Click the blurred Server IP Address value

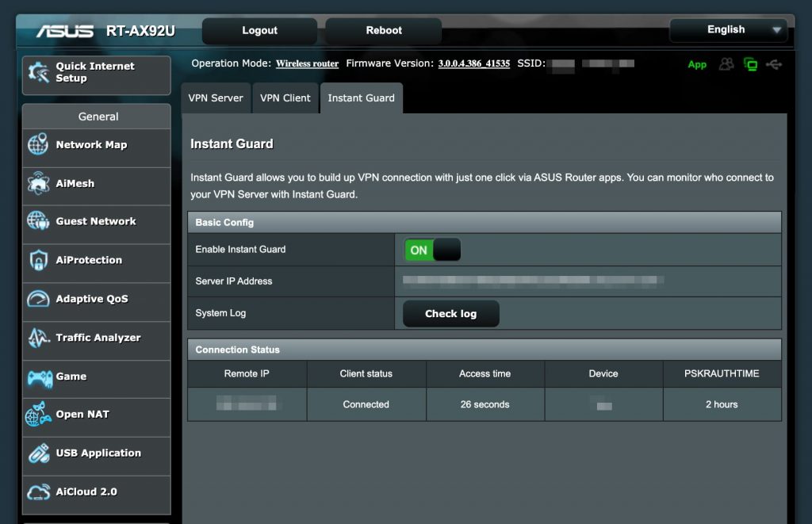pyautogui.click(x=534, y=280)
